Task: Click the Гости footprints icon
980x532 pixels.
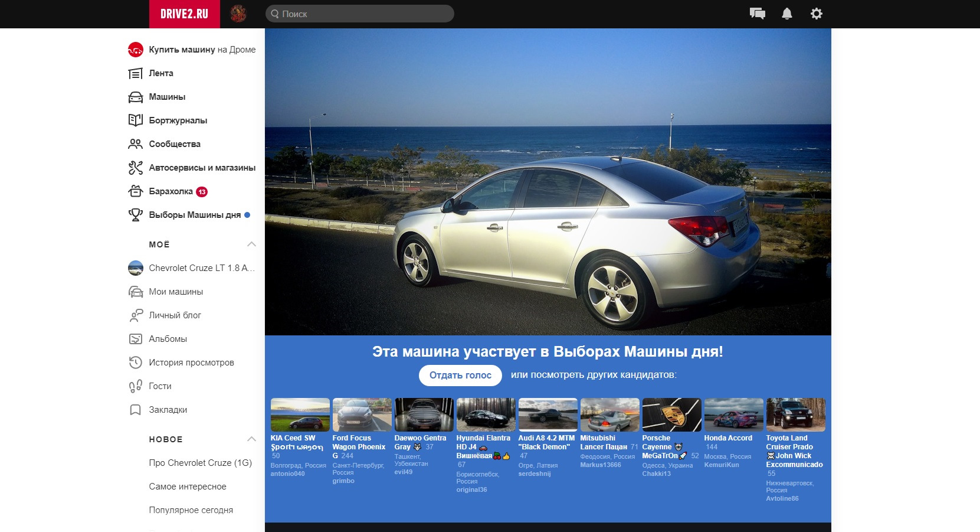Action: point(136,386)
